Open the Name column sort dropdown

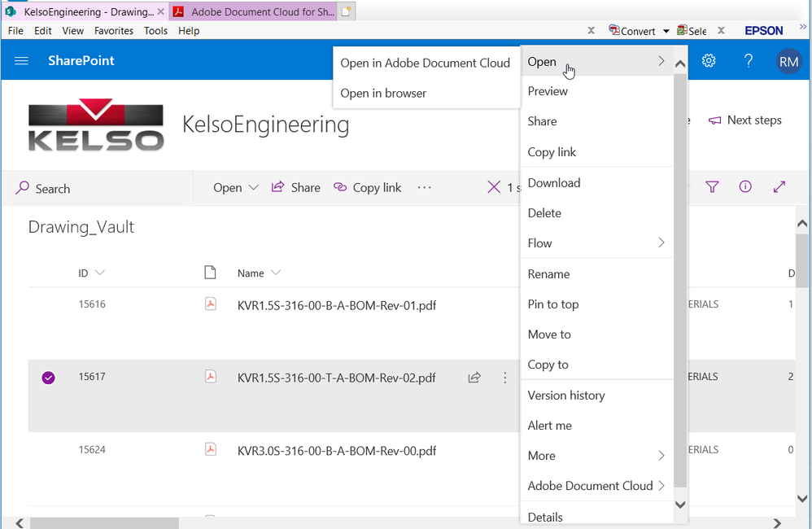[x=276, y=273]
